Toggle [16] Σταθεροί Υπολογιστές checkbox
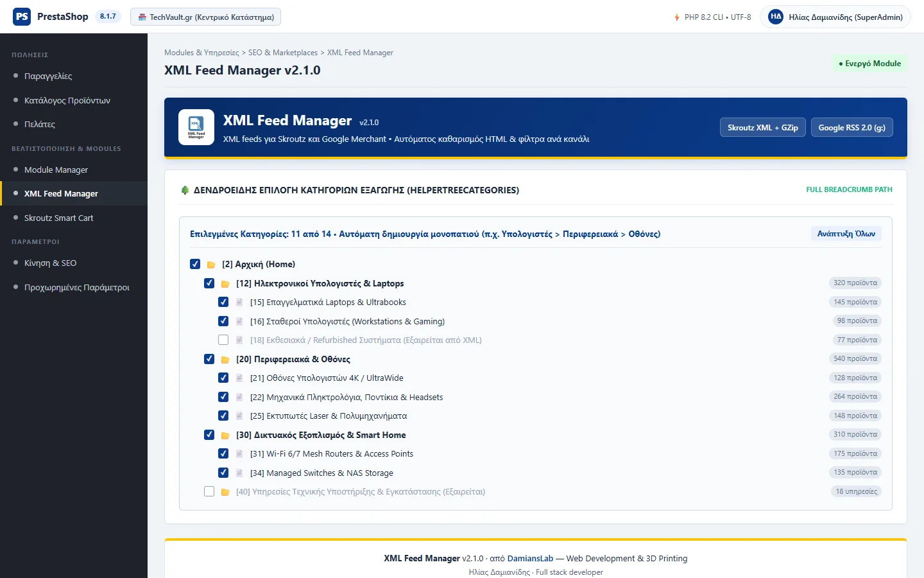The height and width of the screenshot is (578, 924). 223,321
